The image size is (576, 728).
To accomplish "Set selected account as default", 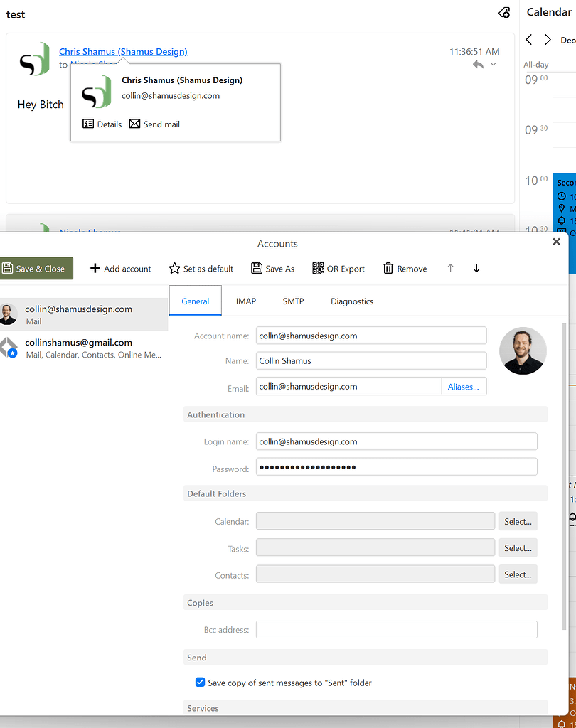I will point(201,268).
